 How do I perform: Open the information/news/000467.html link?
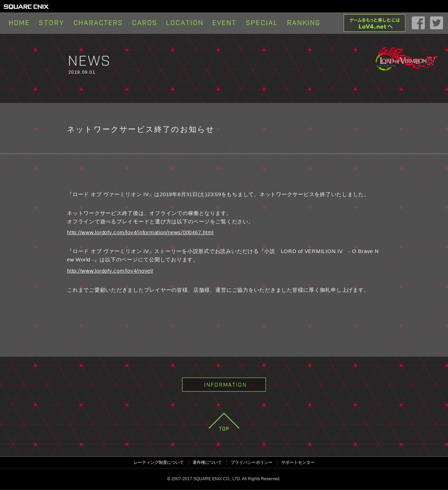click(x=140, y=232)
